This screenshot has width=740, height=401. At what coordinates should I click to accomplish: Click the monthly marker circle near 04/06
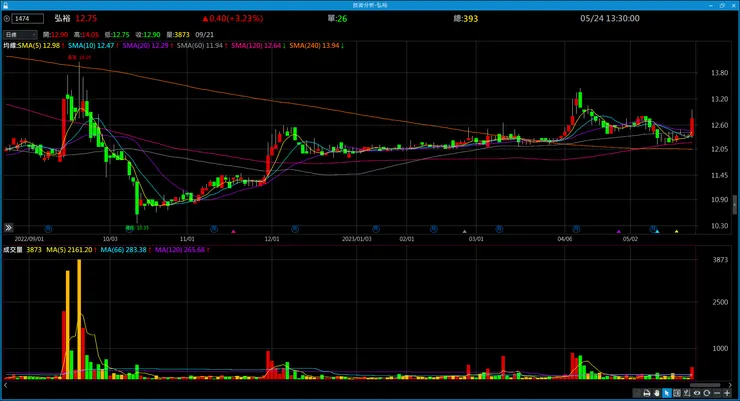pyautogui.click(x=576, y=229)
